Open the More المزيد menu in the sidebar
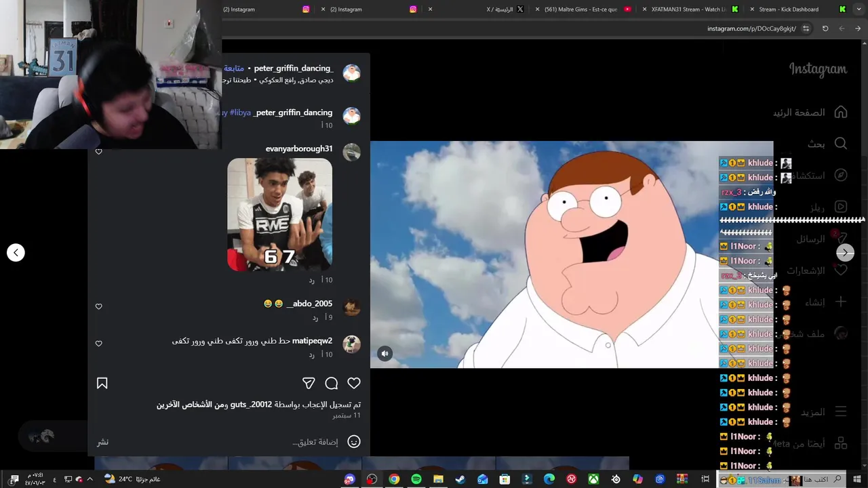 coord(824,412)
